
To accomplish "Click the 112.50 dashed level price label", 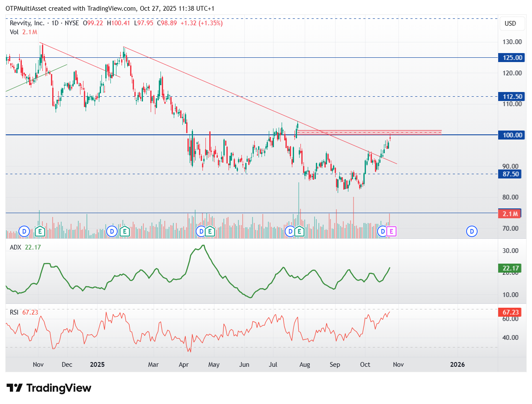I will point(510,96).
